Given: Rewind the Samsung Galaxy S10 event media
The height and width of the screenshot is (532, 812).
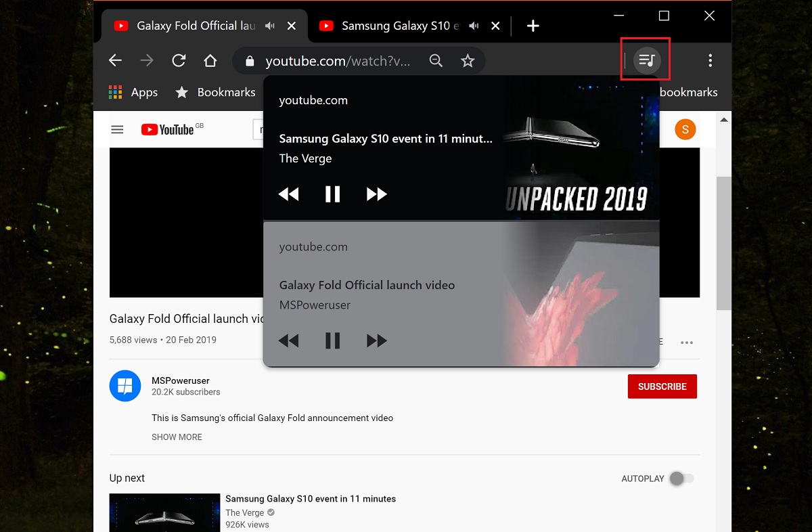Looking at the screenshot, I should tap(288, 194).
